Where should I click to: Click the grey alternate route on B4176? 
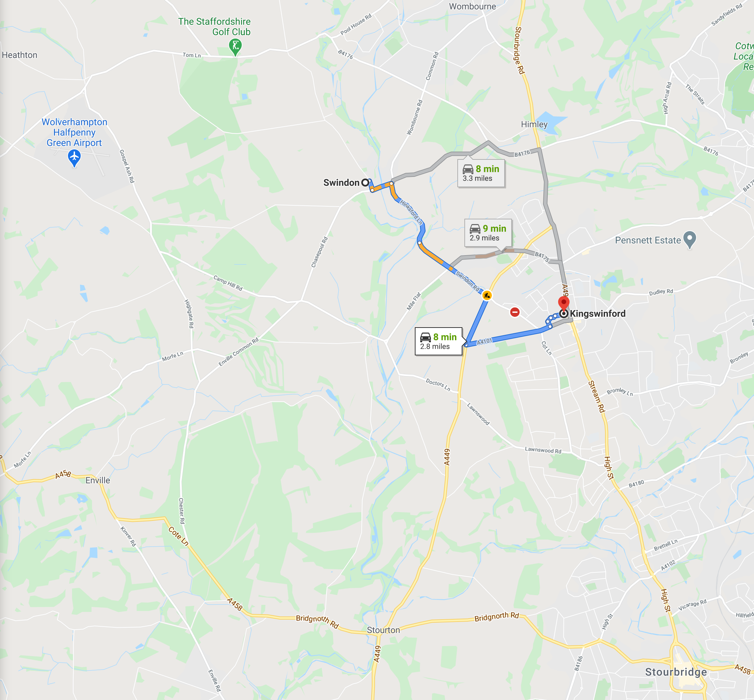pyautogui.click(x=521, y=153)
